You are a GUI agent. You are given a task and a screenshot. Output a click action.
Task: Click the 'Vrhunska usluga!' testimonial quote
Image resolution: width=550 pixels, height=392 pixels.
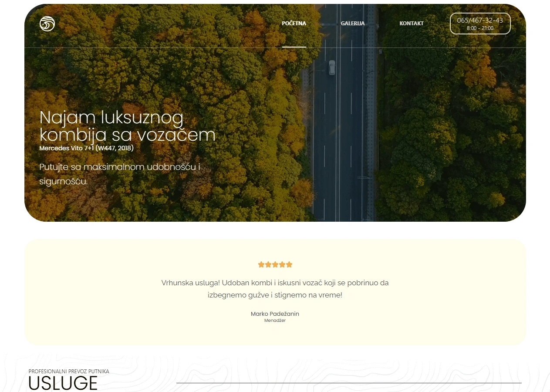pyautogui.click(x=275, y=289)
